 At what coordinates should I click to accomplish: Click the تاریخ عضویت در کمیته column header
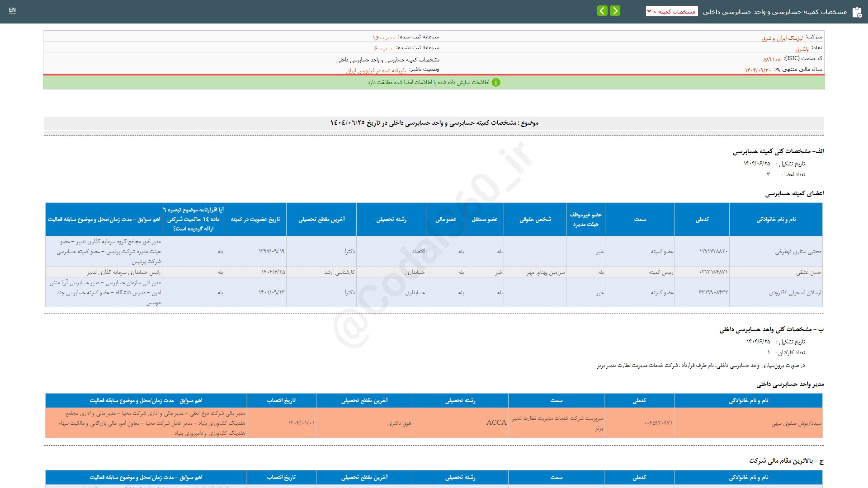[x=255, y=220]
